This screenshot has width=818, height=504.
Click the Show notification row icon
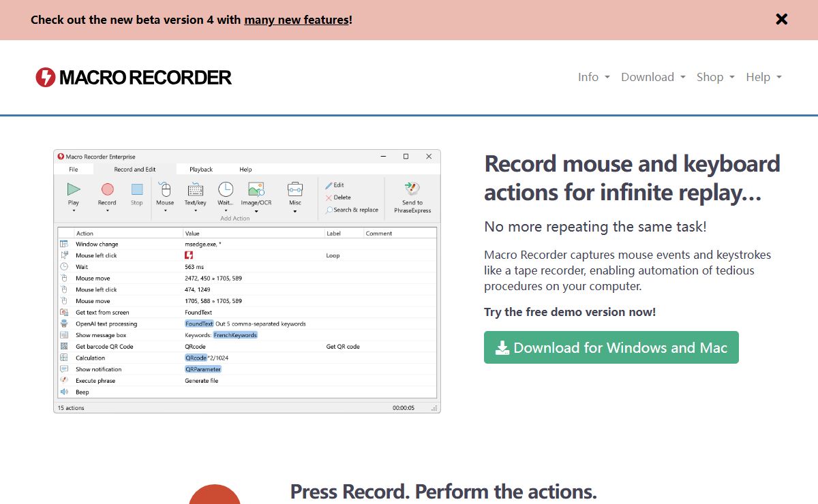point(64,369)
